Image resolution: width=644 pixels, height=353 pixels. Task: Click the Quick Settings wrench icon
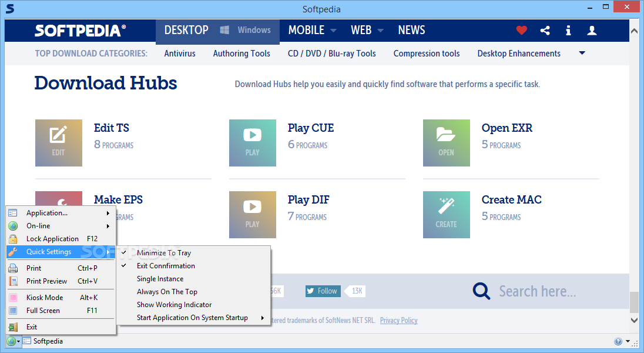(13, 252)
